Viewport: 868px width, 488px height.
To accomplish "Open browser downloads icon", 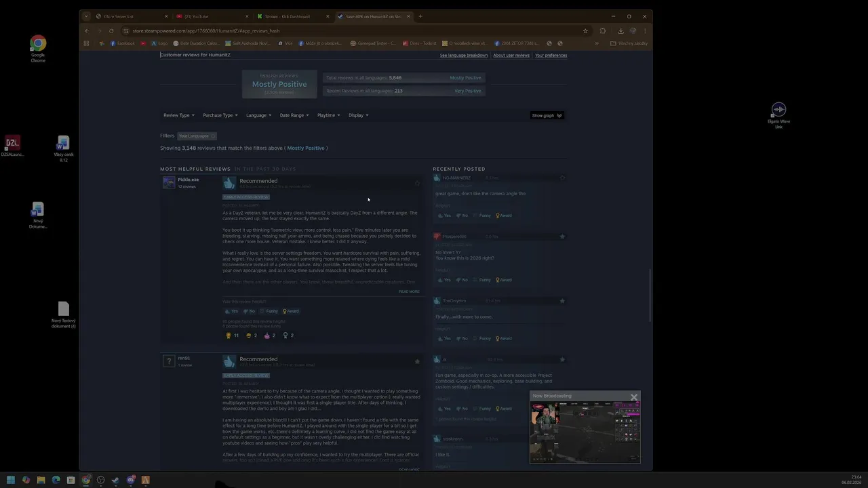I will tap(620, 30).
